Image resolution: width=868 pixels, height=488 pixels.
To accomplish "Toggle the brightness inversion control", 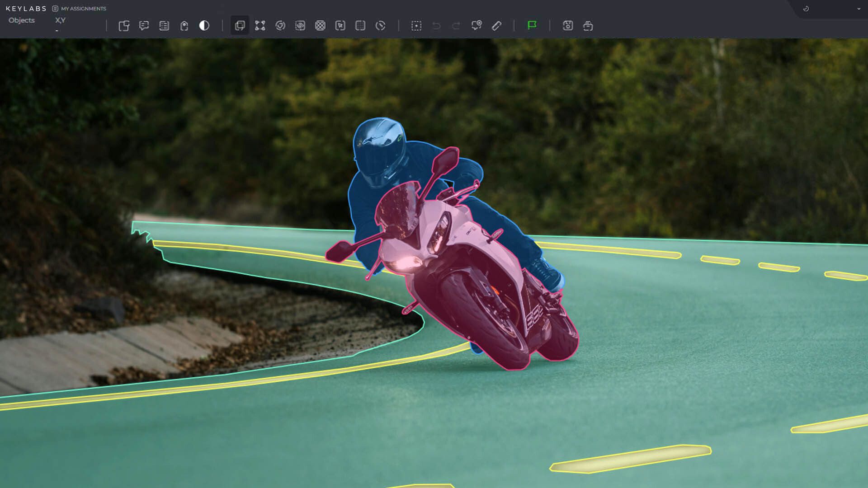I will (x=204, y=26).
